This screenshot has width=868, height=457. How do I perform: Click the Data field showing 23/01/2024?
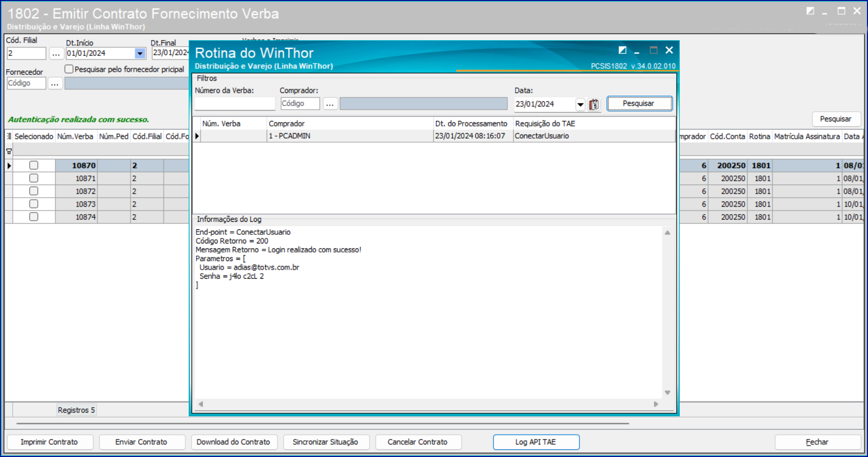(545, 104)
